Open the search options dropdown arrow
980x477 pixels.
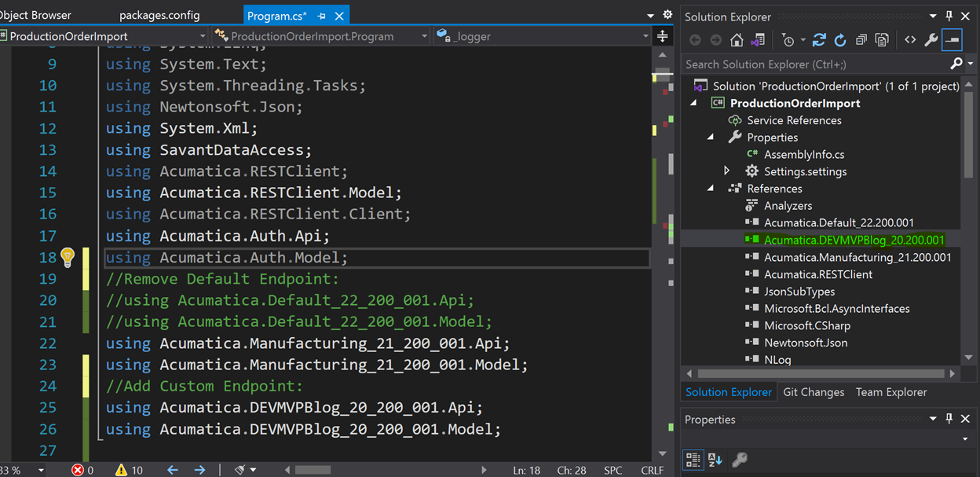(x=971, y=64)
